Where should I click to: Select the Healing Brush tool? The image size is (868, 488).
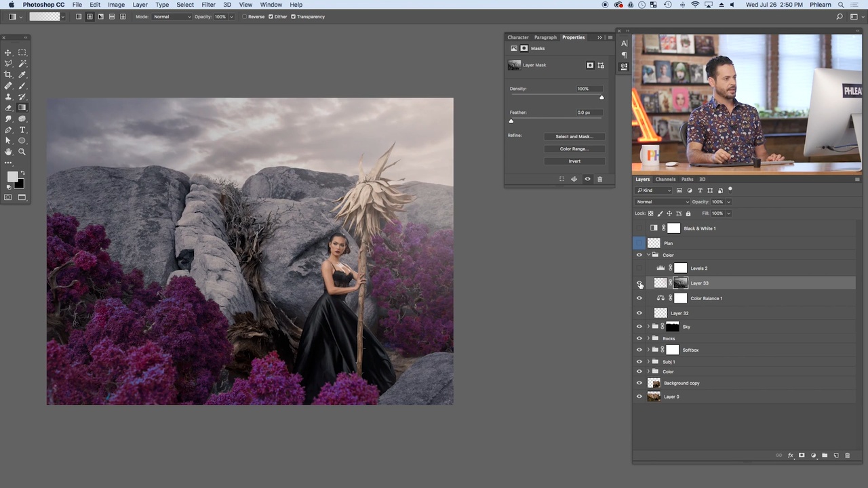pos(8,85)
